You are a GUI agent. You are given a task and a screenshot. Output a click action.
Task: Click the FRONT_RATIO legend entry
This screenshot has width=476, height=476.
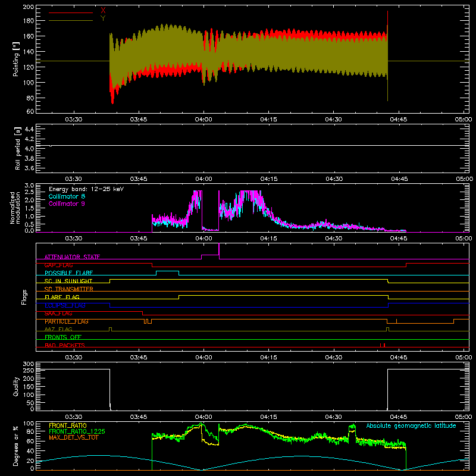point(68,425)
